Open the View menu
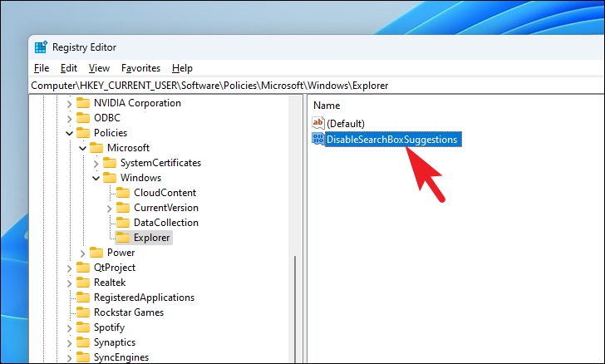Screen dimensions: 605x364 99,68
